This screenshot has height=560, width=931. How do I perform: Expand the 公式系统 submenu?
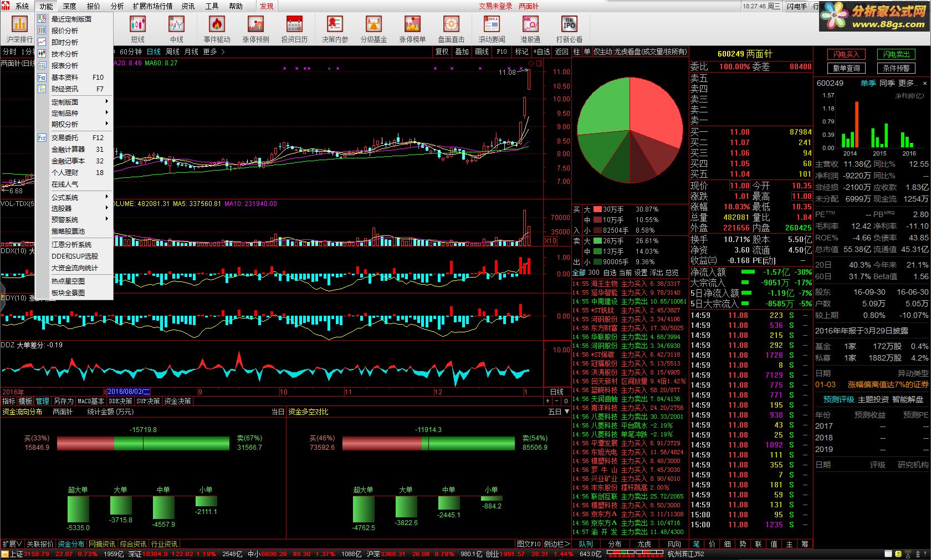[74, 197]
